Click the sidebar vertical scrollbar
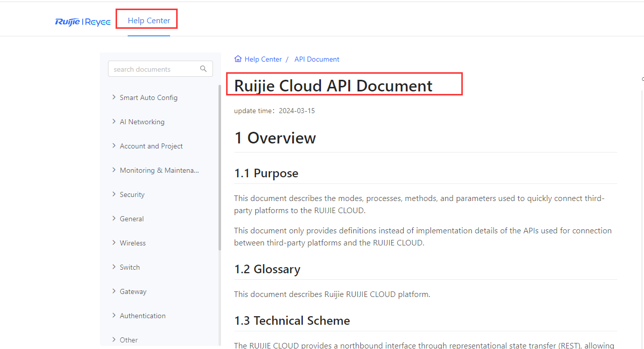The width and height of the screenshot is (644, 349). (220, 167)
